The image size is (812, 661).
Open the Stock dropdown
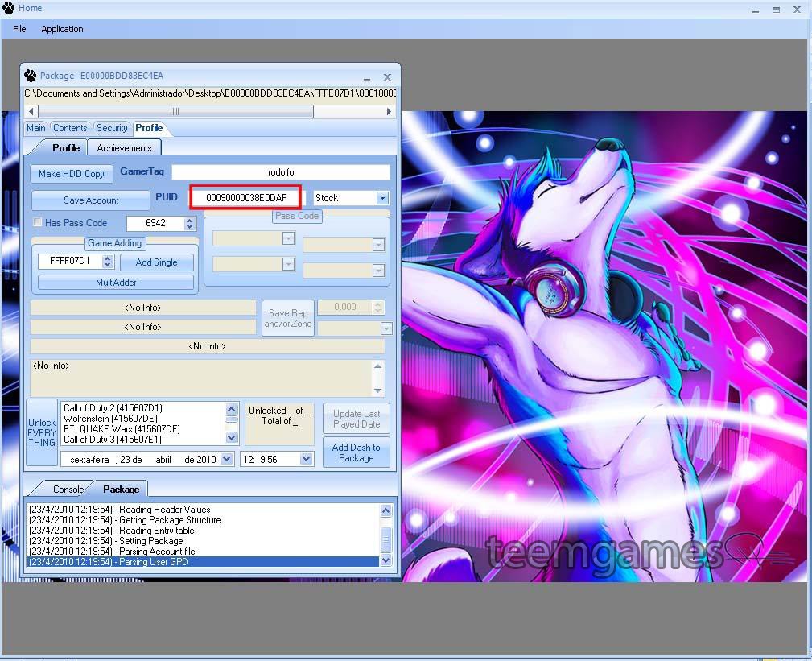(382, 197)
